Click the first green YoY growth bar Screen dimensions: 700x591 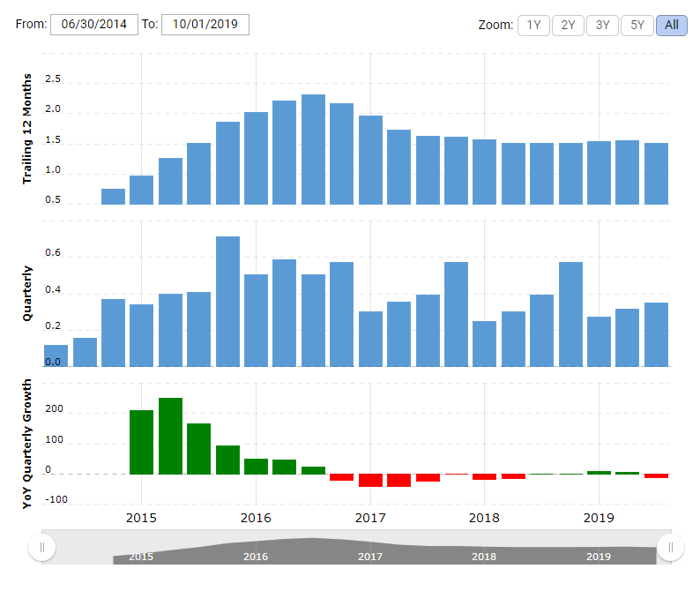[141, 442]
